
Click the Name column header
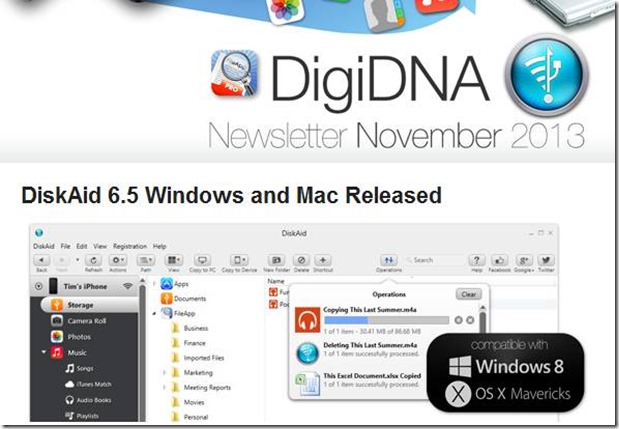pyautogui.click(x=276, y=281)
